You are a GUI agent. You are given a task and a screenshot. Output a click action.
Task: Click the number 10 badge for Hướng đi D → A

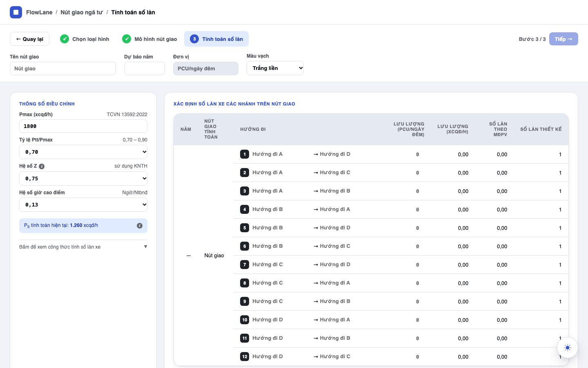pyautogui.click(x=245, y=320)
